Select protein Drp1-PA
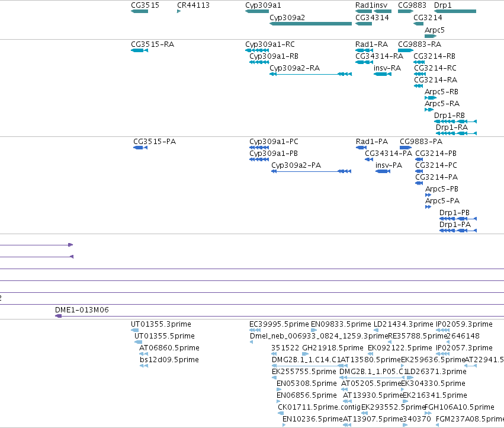The image size is (504, 428). (455, 225)
